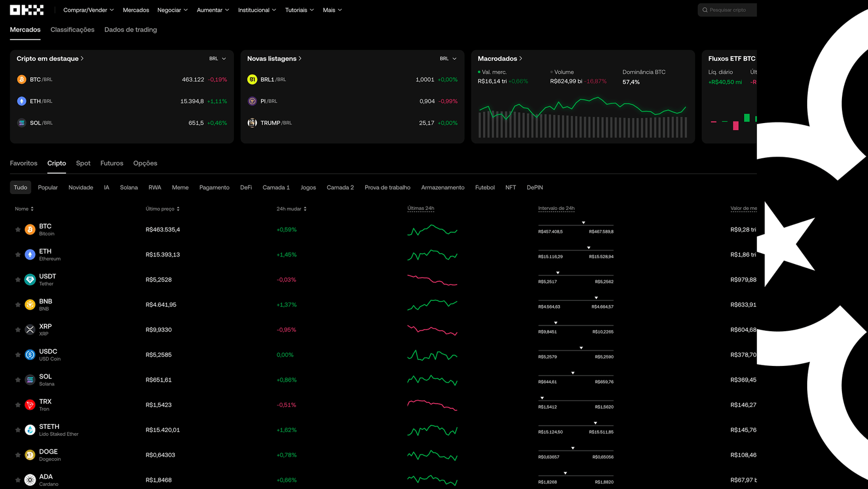This screenshot has width=868, height=489.
Task: Expand the Comprar/Vender menu
Action: point(88,10)
